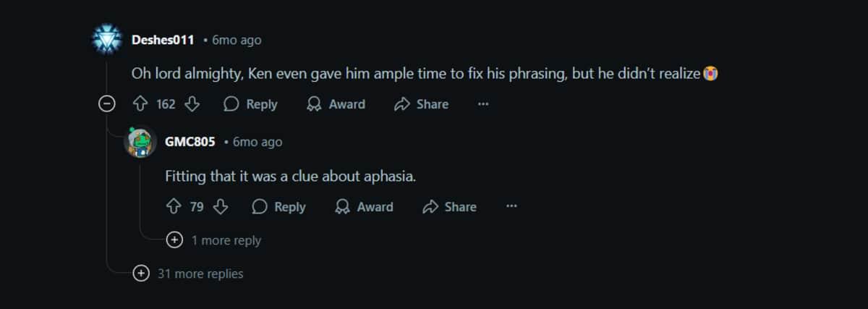Downvote GMC805's aphasia comment
The height and width of the screenshot is (309, 868).
pos(221,207)
